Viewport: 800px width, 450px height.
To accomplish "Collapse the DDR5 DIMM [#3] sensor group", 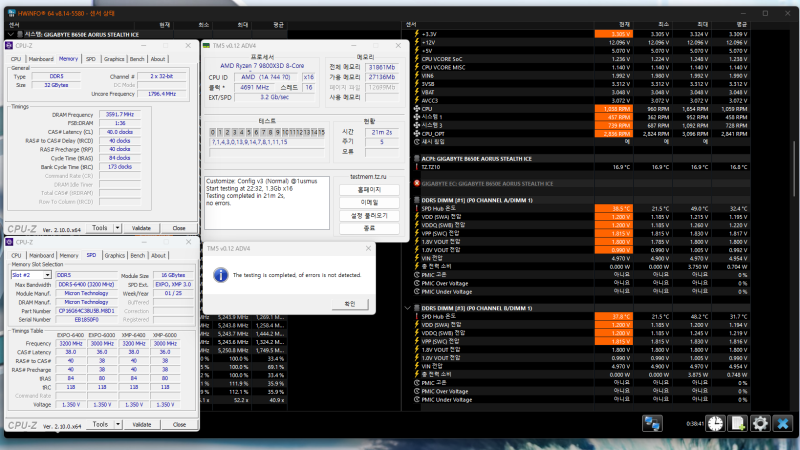I will pos(408,308).
